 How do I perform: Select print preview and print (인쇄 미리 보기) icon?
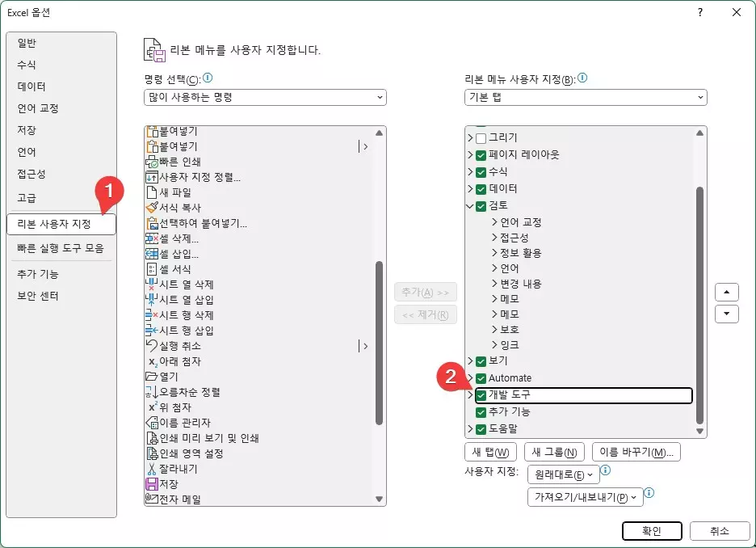point(151,438)
